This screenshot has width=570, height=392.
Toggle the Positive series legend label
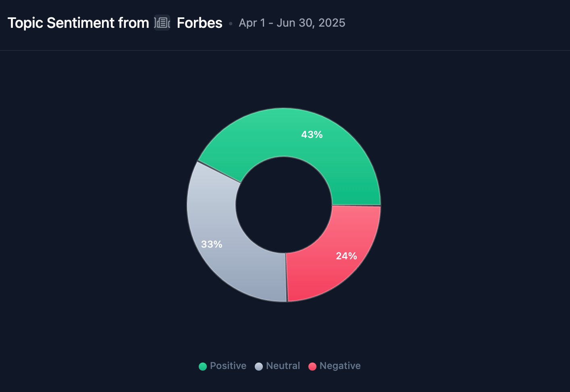tap(228, 366)
